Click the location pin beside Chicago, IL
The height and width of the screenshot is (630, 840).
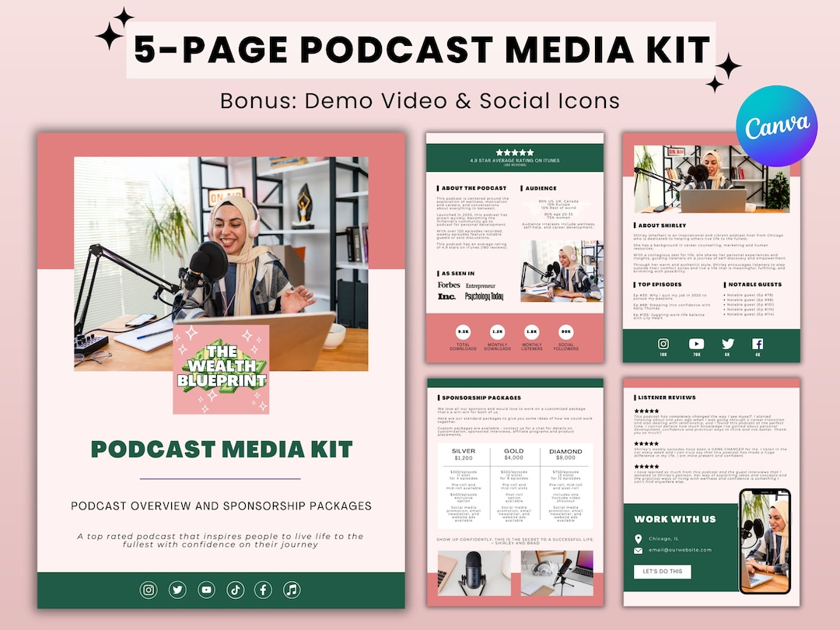(639, 538)
